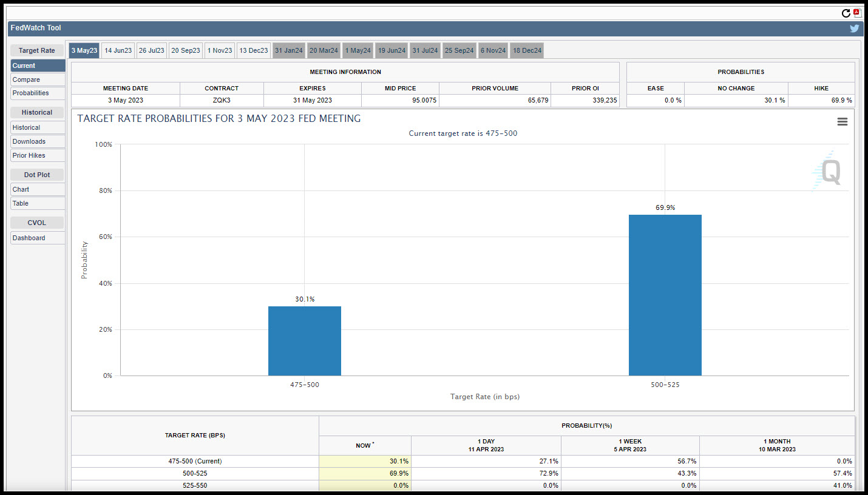This screenshot has width=868, height=495.
Task: Open the Historical sidebar link
Action: click(x=38, y=127)
